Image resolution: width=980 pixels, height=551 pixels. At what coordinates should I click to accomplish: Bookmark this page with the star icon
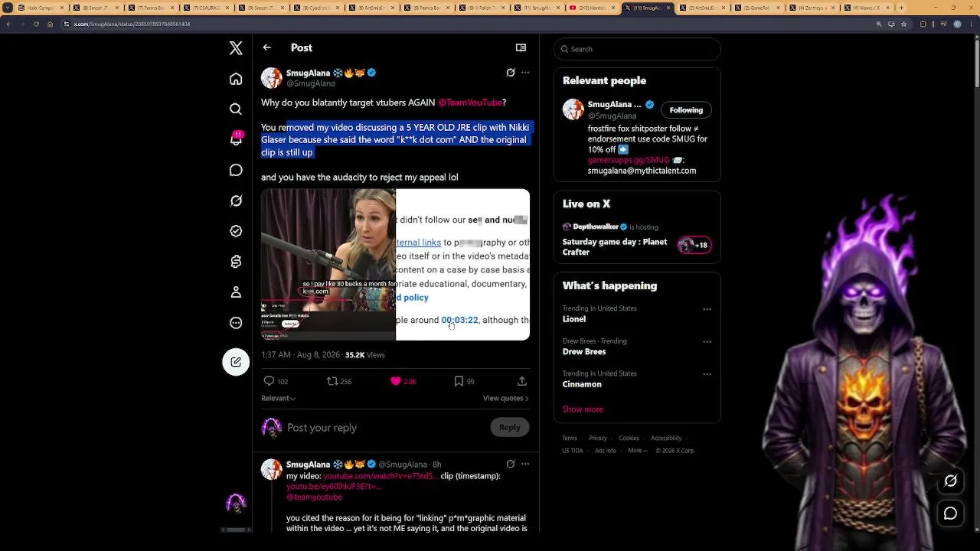pyautogui.click(x=903, y=24)
